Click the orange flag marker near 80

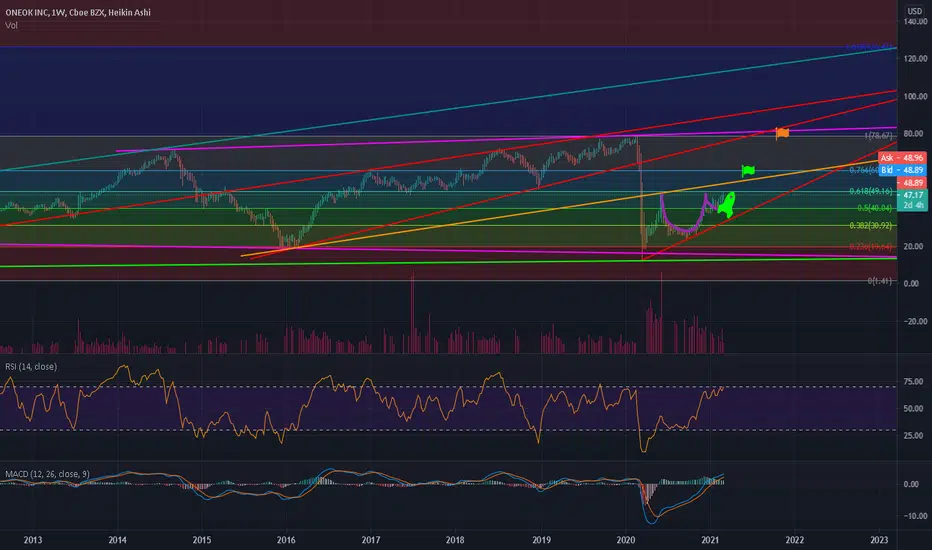pyautogui.click(x=782, y=133)
